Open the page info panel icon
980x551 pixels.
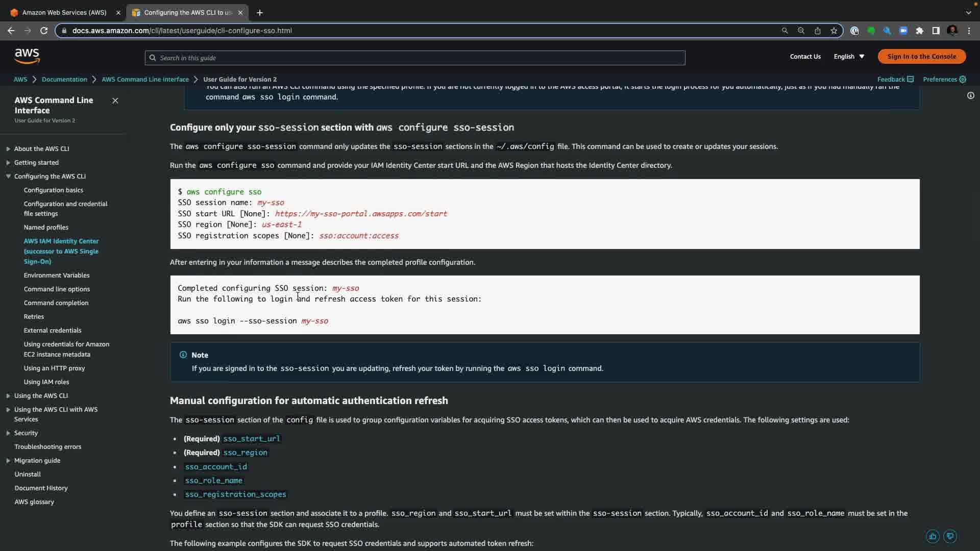point(970,95)
